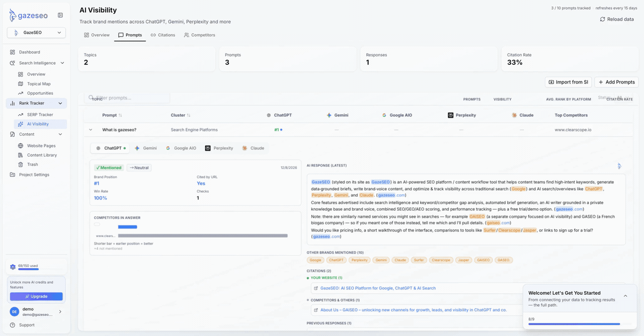Select the Claude platform tab in details

pos(253,148)
